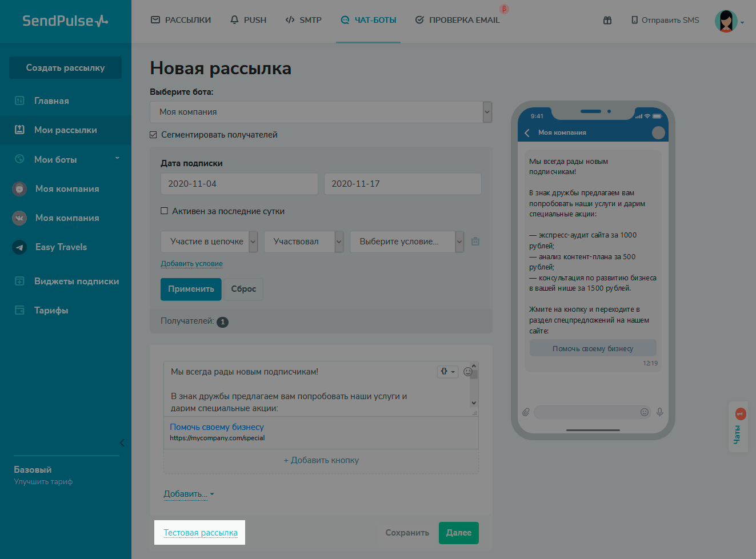This screenshot has width=756, height=559.
Task: Click the Сохранить button
Action: [x=407, y=533]
